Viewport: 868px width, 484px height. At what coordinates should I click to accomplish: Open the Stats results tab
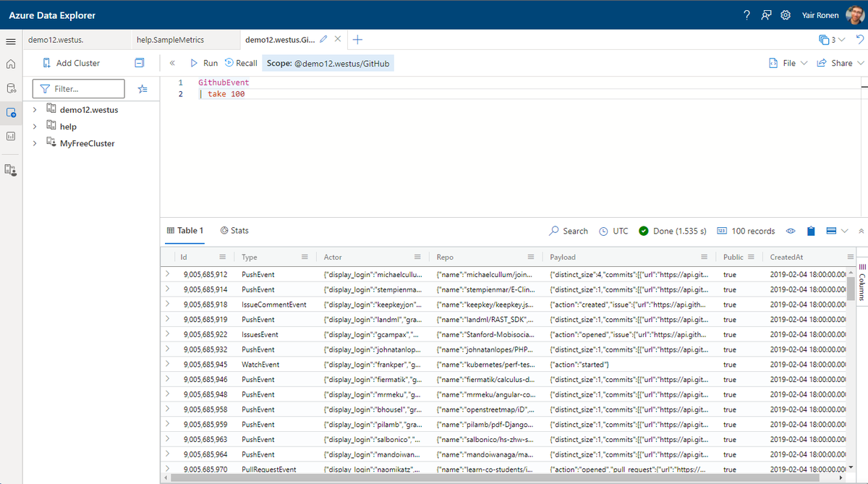[x=234, y=231]
